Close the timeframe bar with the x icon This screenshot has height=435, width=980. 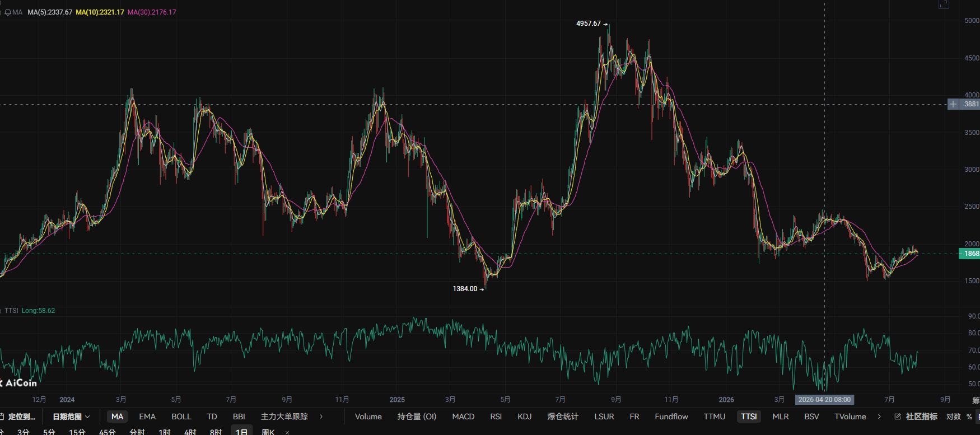(287, 432)
